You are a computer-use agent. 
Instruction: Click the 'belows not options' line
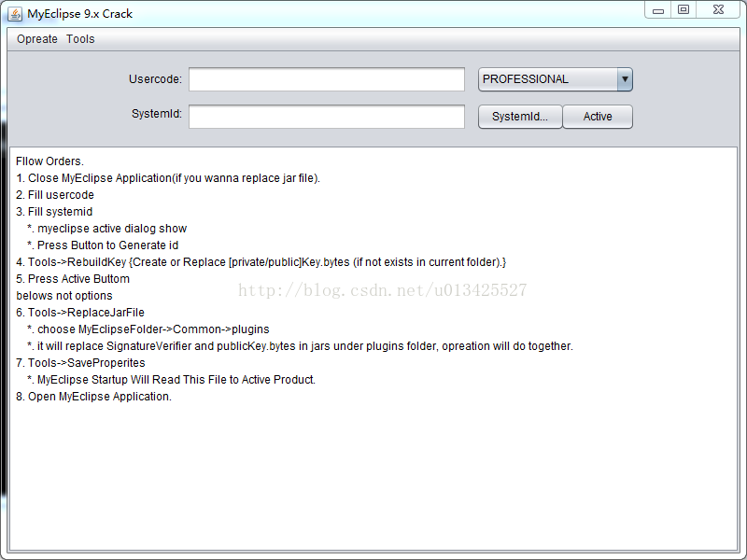[x=64, y=296]
